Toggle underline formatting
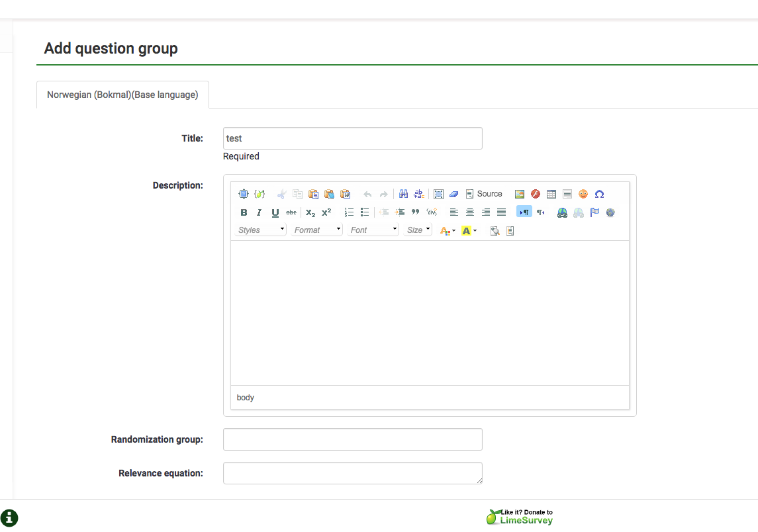This screenshot has width=758, height=532. click(275, 212)
